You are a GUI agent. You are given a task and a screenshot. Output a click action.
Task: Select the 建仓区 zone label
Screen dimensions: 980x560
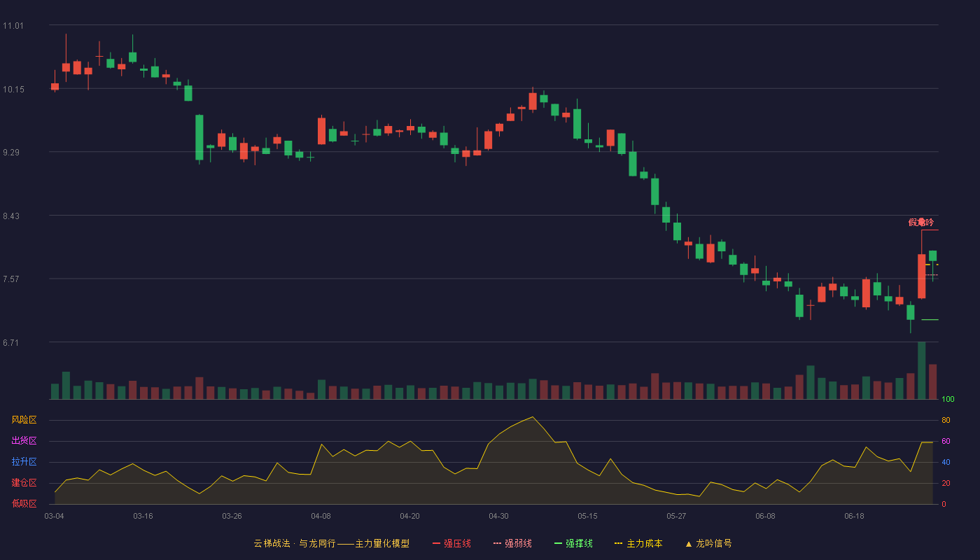[24, 483]
